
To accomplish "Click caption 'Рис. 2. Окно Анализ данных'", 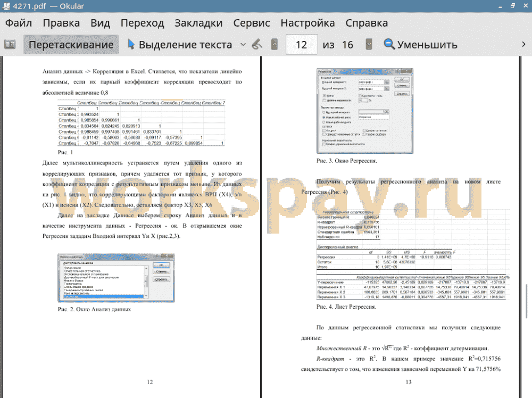I will 94,310.
